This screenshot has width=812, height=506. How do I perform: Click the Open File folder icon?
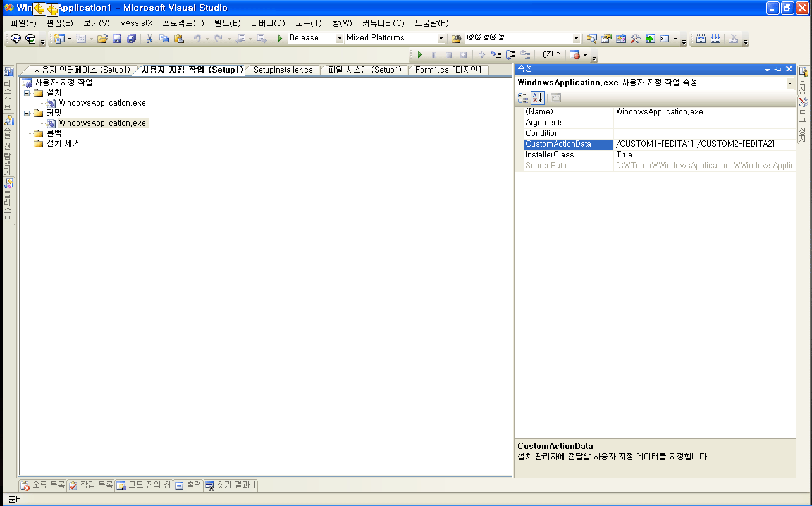point(102,39)
